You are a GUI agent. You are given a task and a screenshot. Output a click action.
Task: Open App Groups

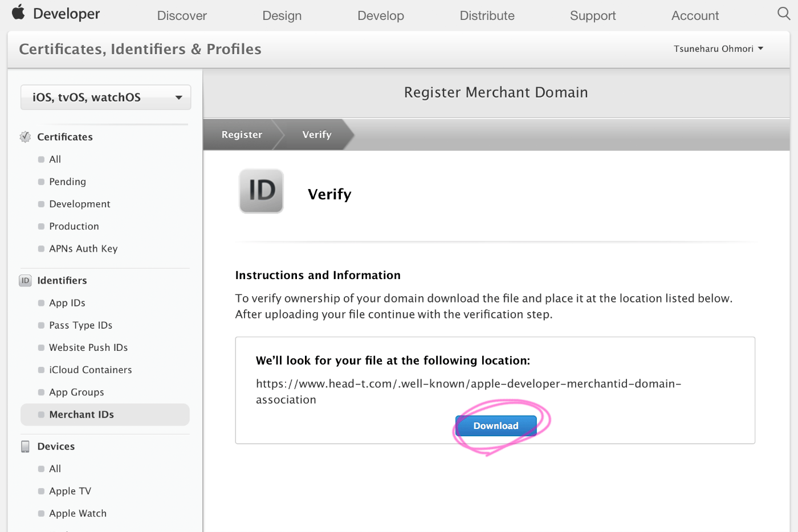point(76,392)
